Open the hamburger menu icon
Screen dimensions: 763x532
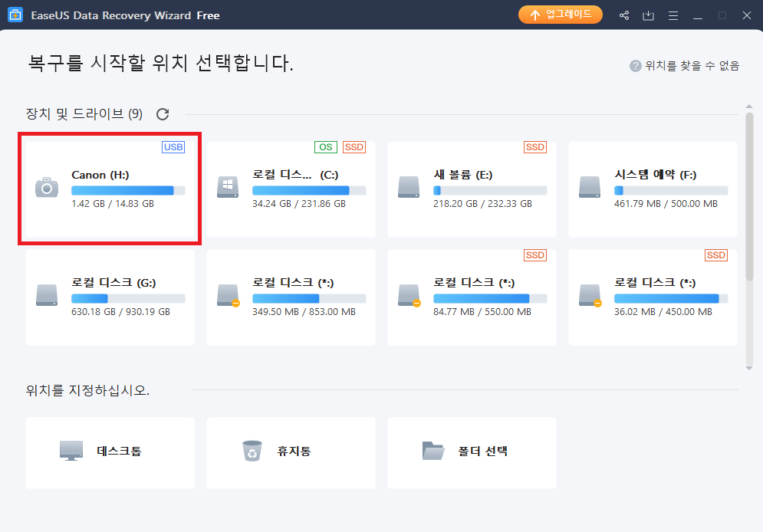click(673, 15)
